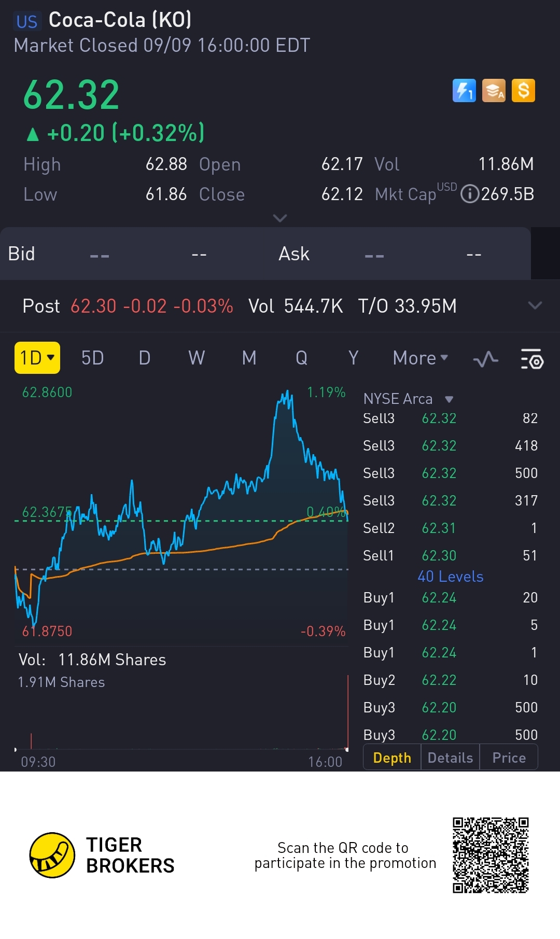
Task: Tap the orange stacked layers icon
Action: (494, 91)
